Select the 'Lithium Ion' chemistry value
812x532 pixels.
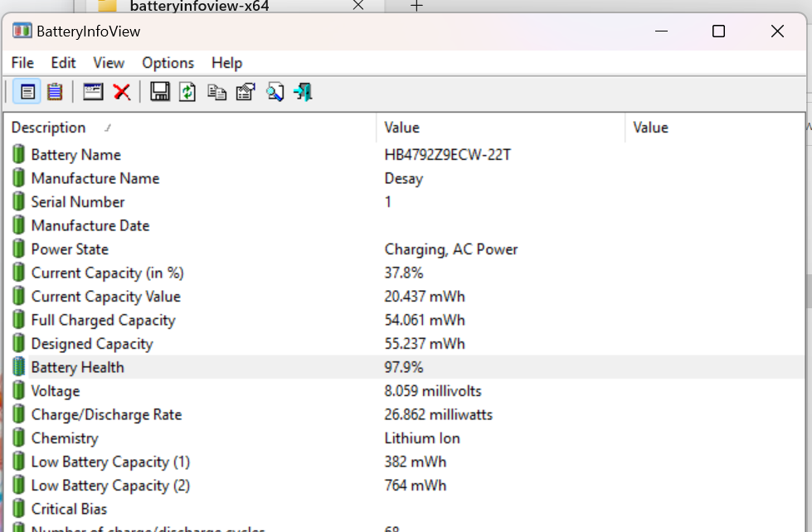(x=422, y=438)
